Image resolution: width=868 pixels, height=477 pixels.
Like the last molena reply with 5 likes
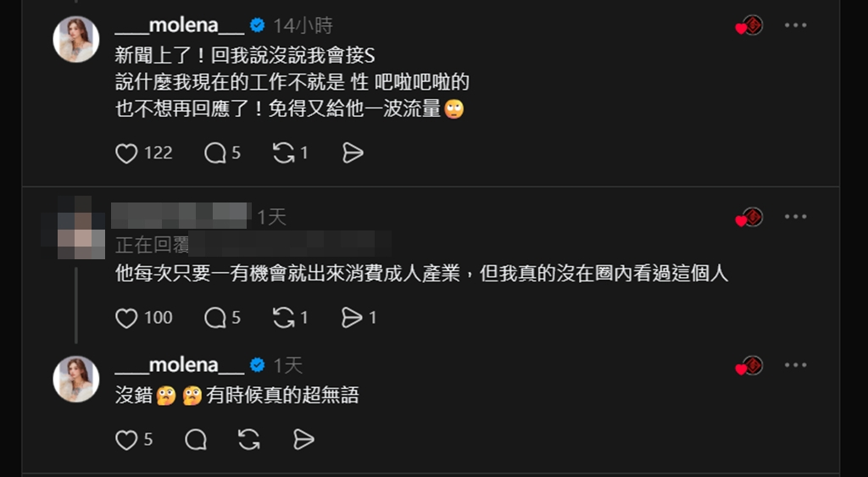[x=126, y=441]
